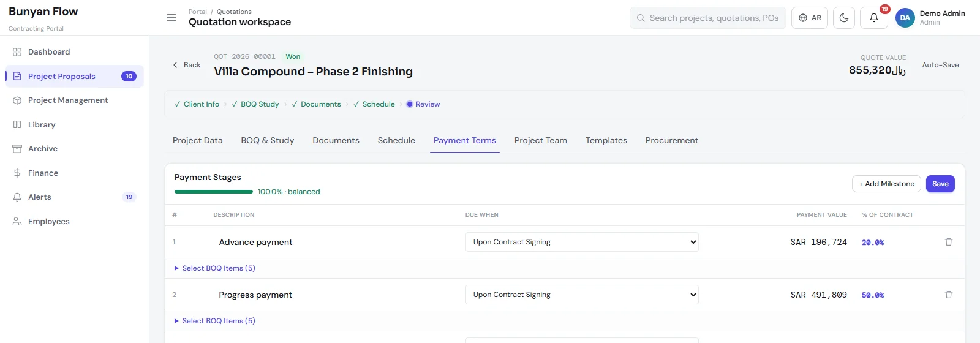980x343 pixels.
Task: Switch to the Project Team tab
Action: tap(541, 141)
